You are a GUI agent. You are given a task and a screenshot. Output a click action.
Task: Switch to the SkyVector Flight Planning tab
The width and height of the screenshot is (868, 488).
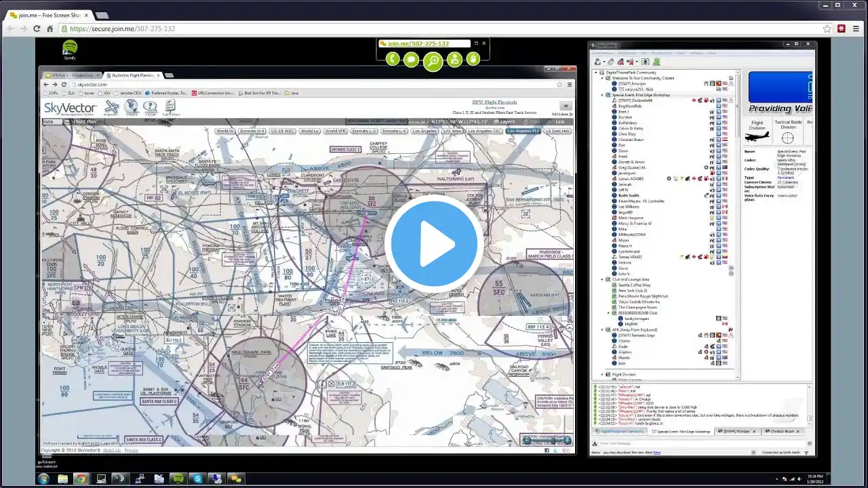coord(132,75)
